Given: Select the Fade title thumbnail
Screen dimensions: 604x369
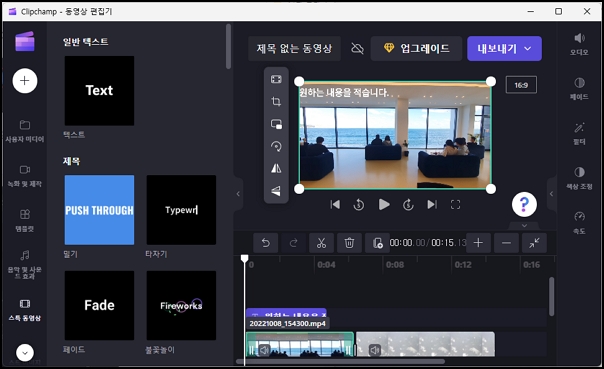Looking at the screenshot, I should tap(99, 305).
